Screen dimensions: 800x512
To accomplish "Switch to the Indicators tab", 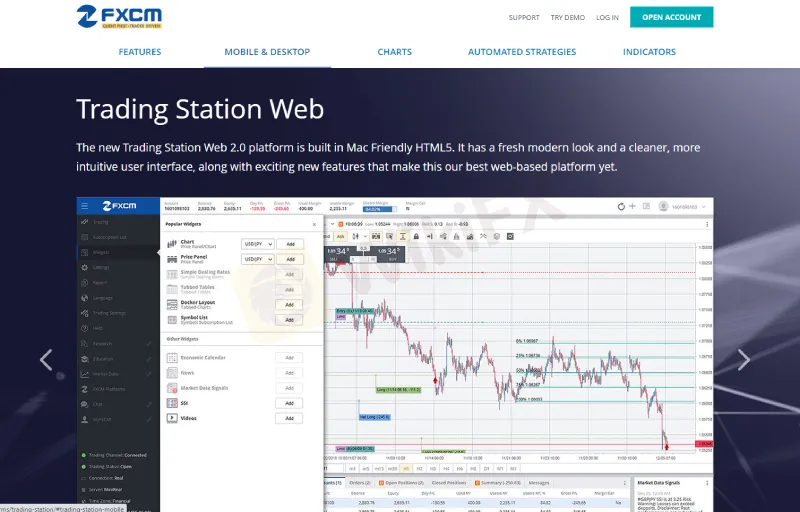I will point(649,52).
